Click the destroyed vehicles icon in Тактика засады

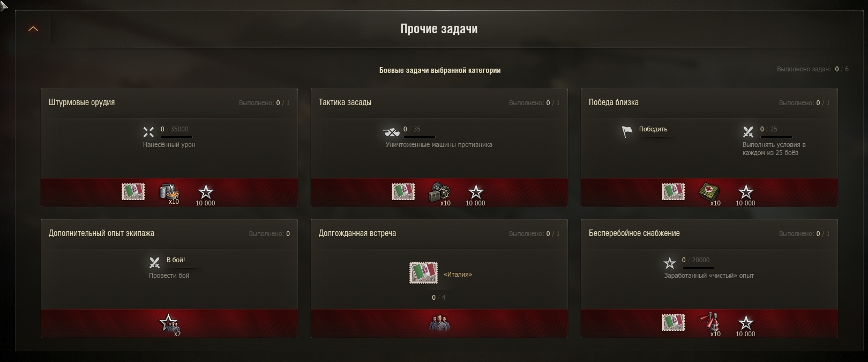click(392, 131)
